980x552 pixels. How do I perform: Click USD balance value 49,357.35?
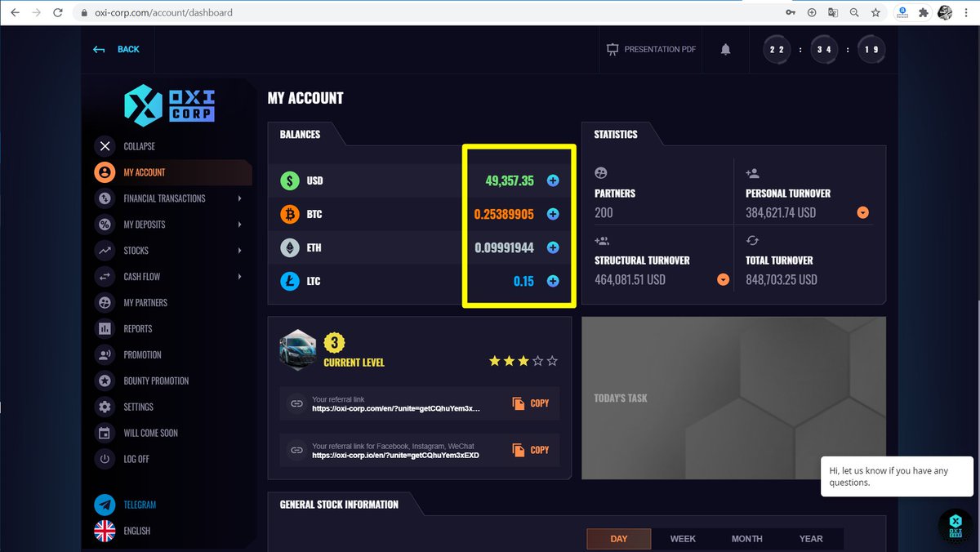coord(510,180)
